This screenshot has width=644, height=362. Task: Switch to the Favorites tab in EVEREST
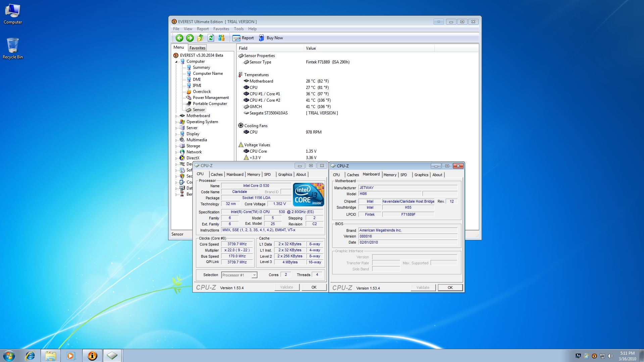(x=197, y=48)
